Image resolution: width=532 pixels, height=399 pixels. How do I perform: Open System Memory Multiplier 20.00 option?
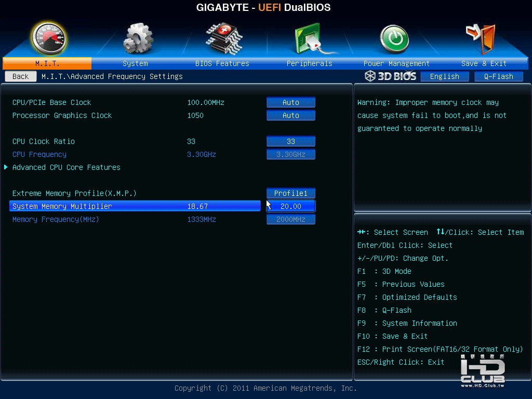click(291, 206)
